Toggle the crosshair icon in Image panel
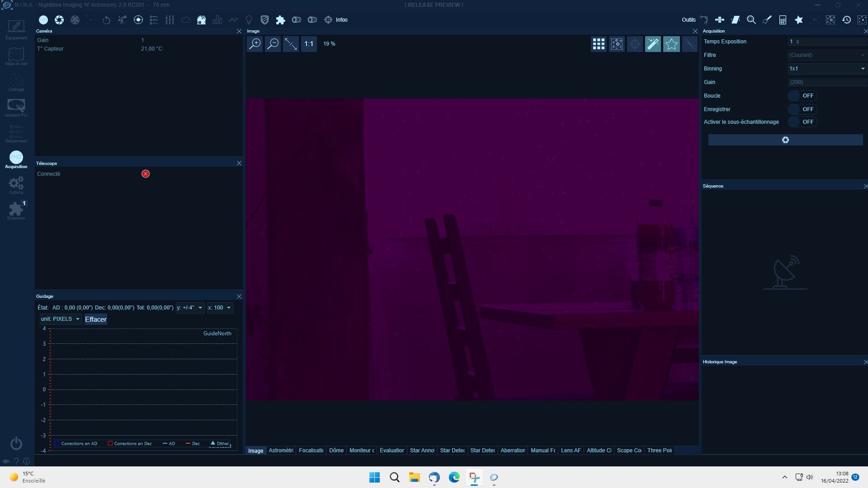This screenshot has width=868, height=488. click(x=635, y=44)
